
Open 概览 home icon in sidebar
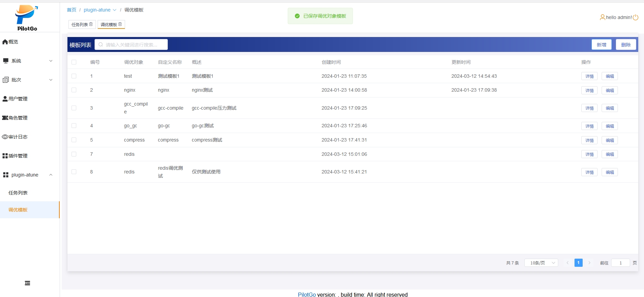pos(5,42)
